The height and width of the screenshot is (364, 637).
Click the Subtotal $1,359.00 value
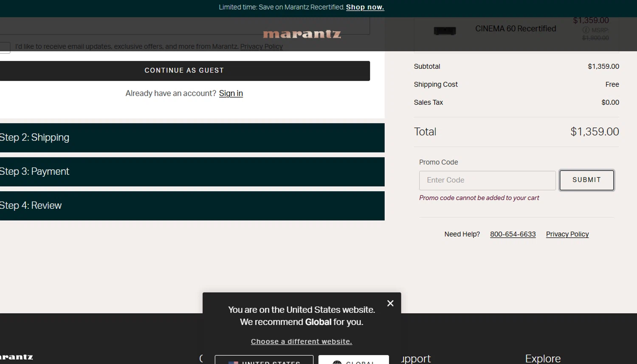[x=603, y=67]
